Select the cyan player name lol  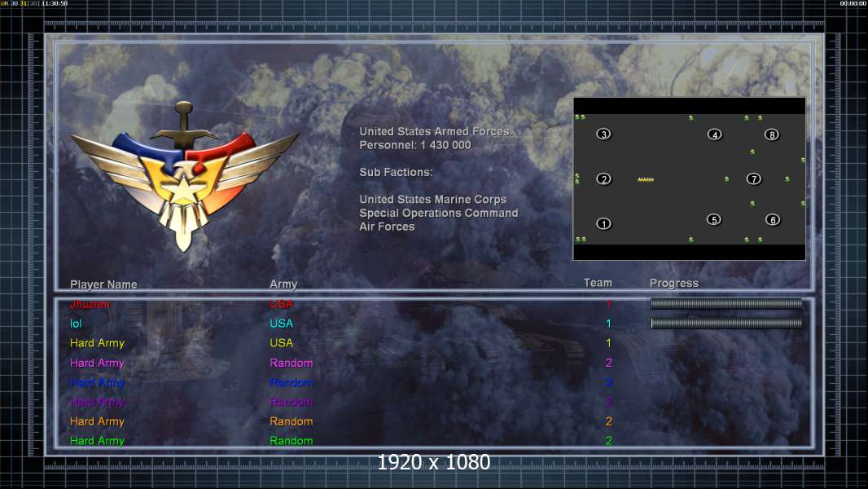pos(76,324)
